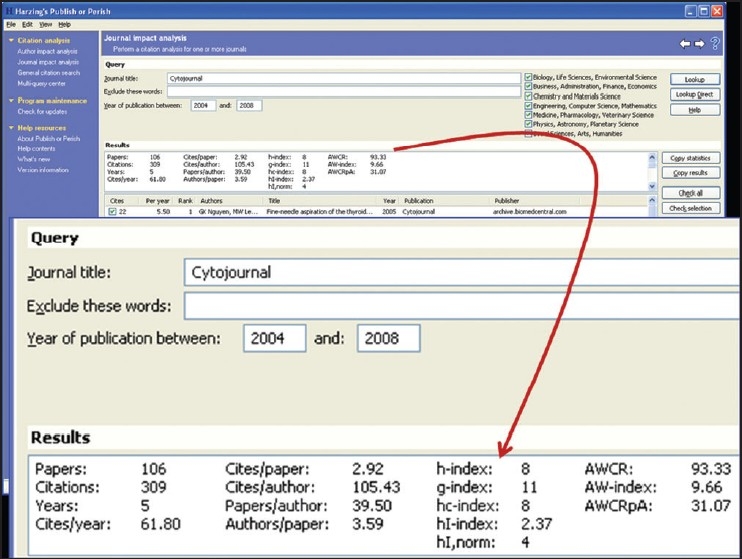Toggle Biology, Life Sciences checkbox
This screenshot has width=742, height=559.
coord(528,77)
